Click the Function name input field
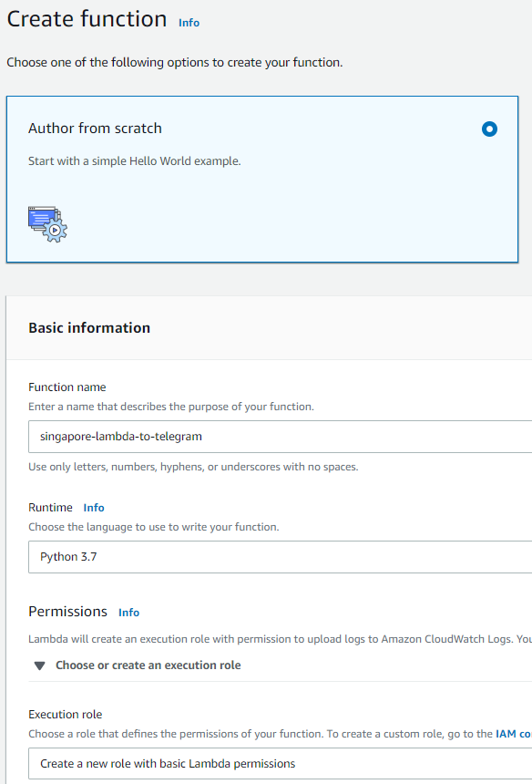The width and height of the screenshot is (532, 784). point(280,437)
